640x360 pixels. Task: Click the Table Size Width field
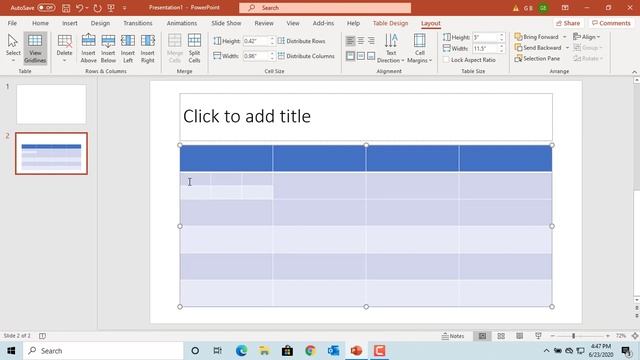coord(485,49)
